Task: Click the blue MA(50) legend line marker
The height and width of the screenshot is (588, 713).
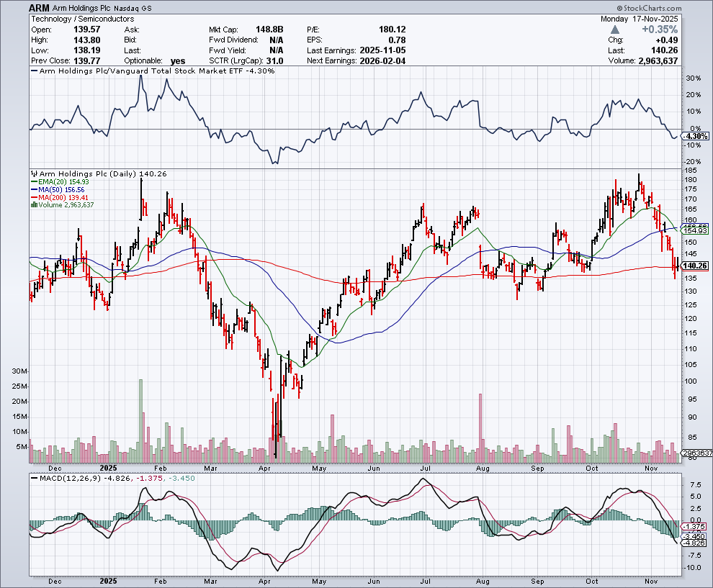Action: tap(33, 189)
